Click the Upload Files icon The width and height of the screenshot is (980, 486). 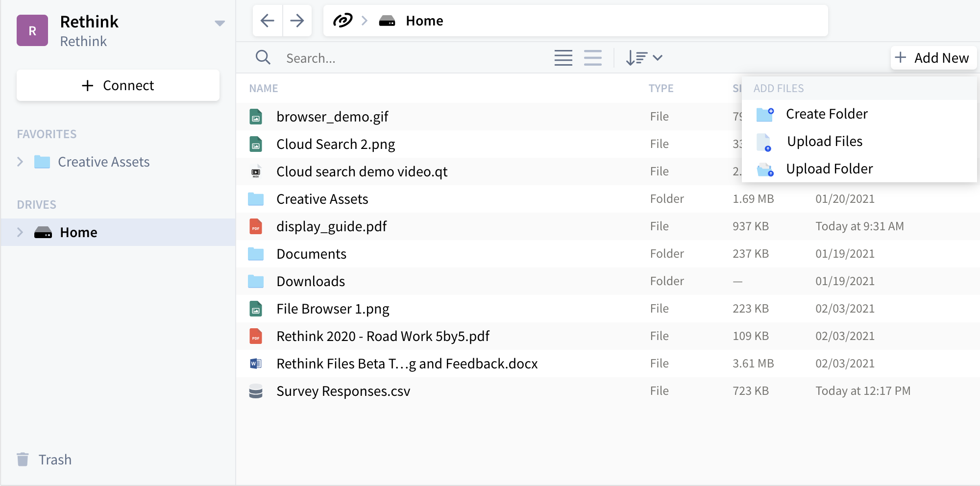tap(764, 143)
